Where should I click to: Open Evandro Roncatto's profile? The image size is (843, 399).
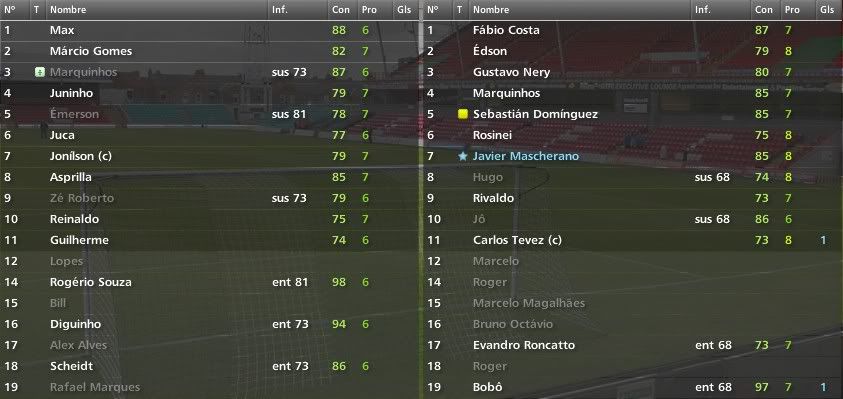pyautogui.click(x=524, y=345)
